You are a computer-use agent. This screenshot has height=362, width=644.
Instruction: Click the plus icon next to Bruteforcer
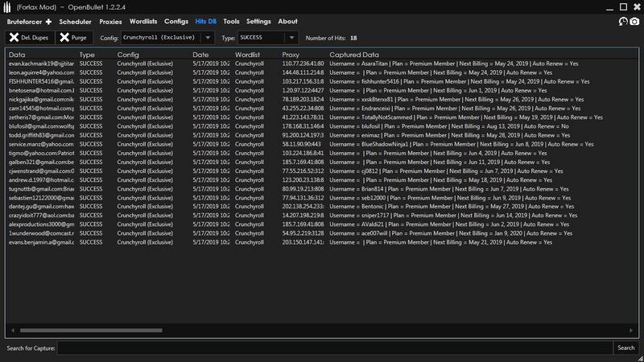coord(48,22)
